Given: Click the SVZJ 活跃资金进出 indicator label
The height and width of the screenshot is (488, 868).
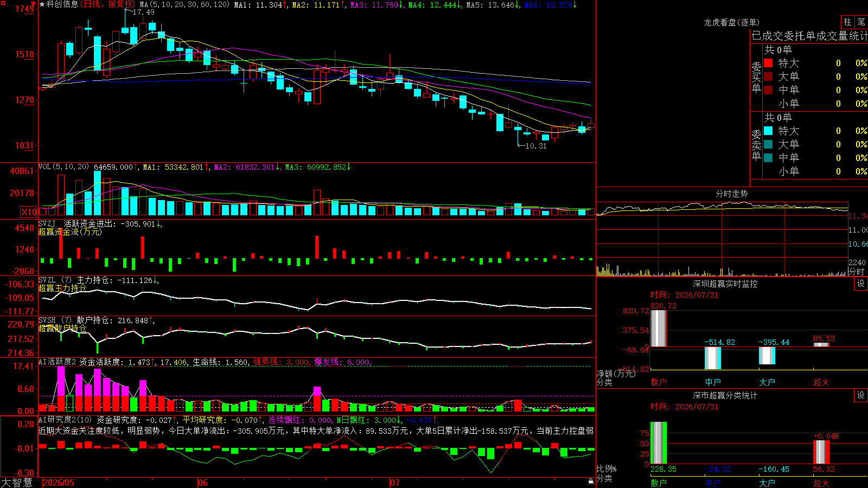Looking at the screenshot, I should [x=76, y=223].
